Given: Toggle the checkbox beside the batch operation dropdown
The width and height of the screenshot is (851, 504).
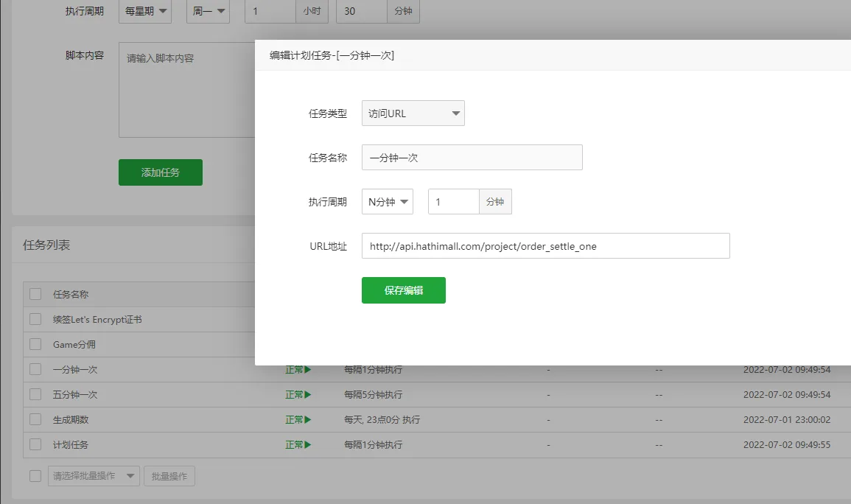Looking at the screenshot, I should click(x=35, y=476).
